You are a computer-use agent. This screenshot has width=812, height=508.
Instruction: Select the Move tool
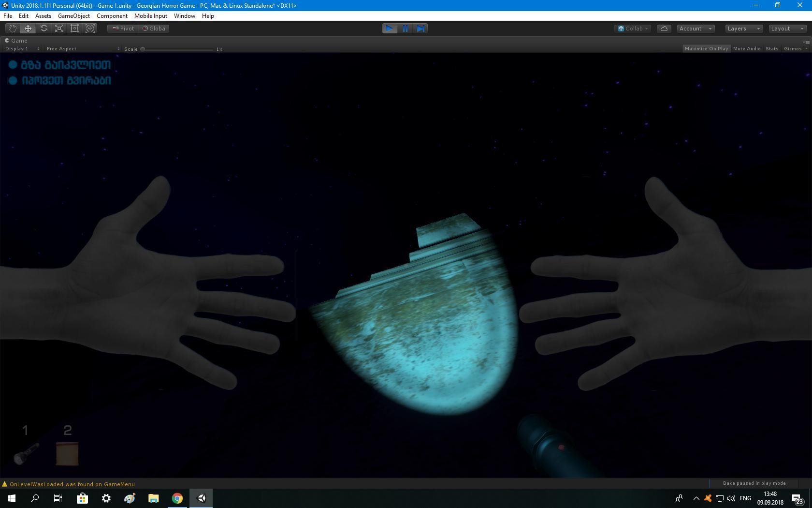pos(28,29)
